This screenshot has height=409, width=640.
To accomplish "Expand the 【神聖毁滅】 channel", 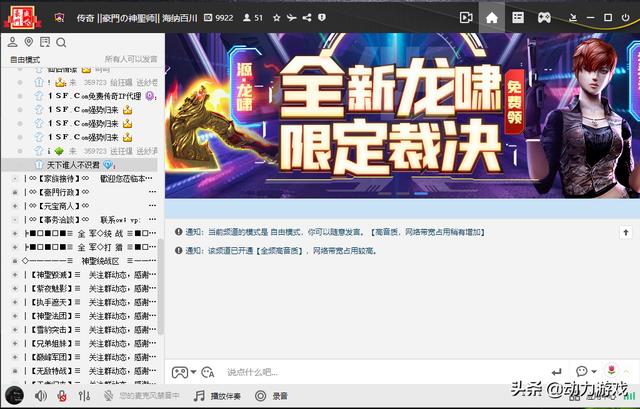I will pyautogui.click(x=15, y=275).
